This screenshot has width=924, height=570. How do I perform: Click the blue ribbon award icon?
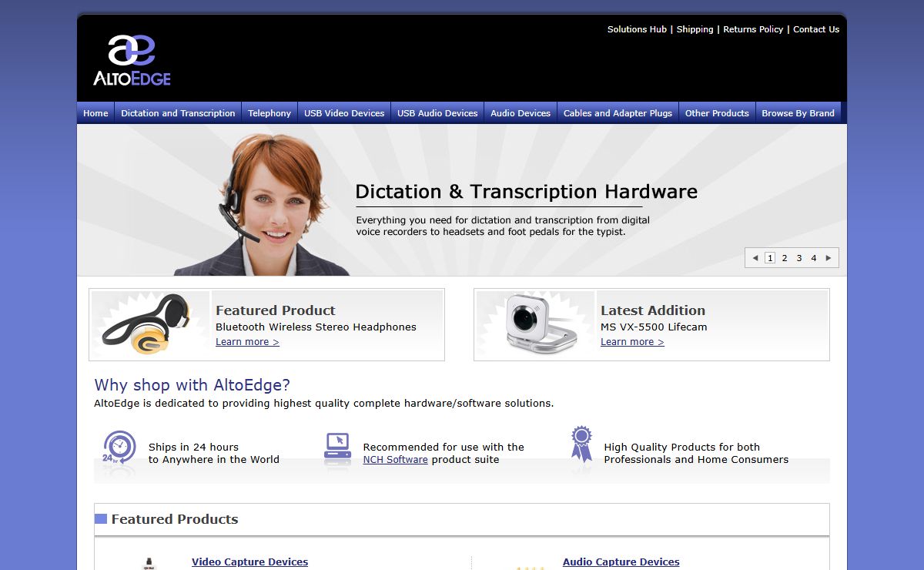581,444
